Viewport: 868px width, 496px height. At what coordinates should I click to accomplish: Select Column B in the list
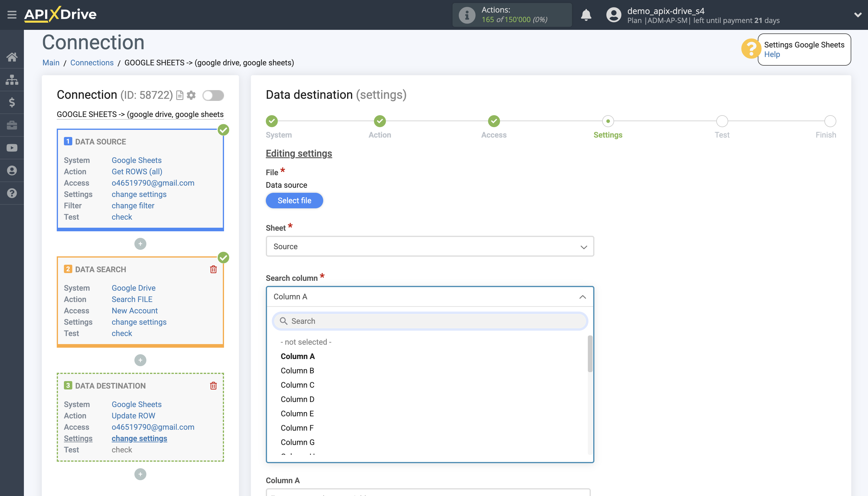(x=297, y=371)
